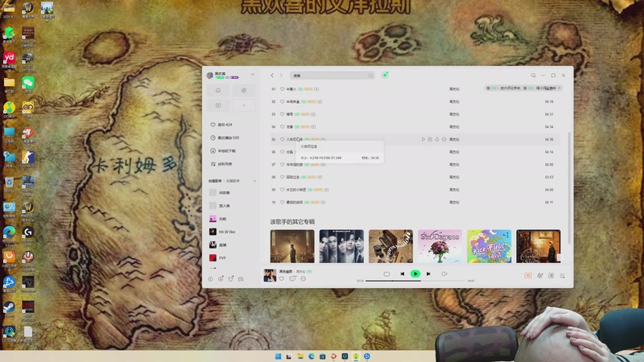Click the volume speaker icon
Image resolution: width=644 pixels, height=362 pixels.
(444, 274)
